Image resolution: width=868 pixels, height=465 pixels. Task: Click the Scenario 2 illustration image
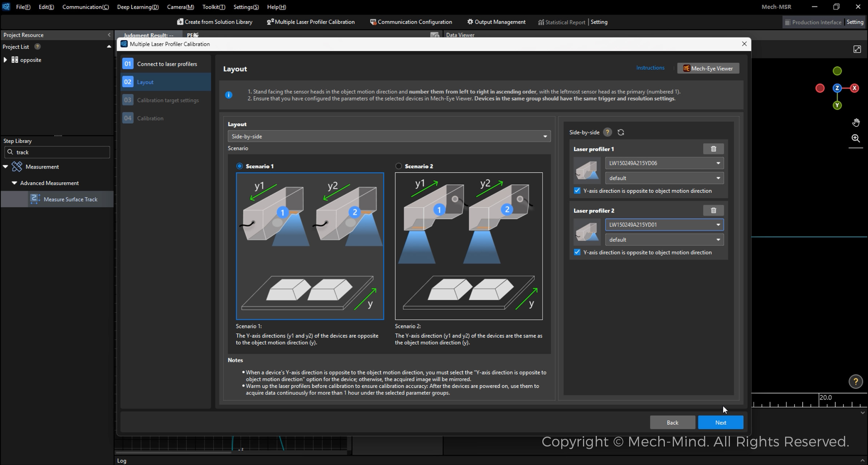469,246
